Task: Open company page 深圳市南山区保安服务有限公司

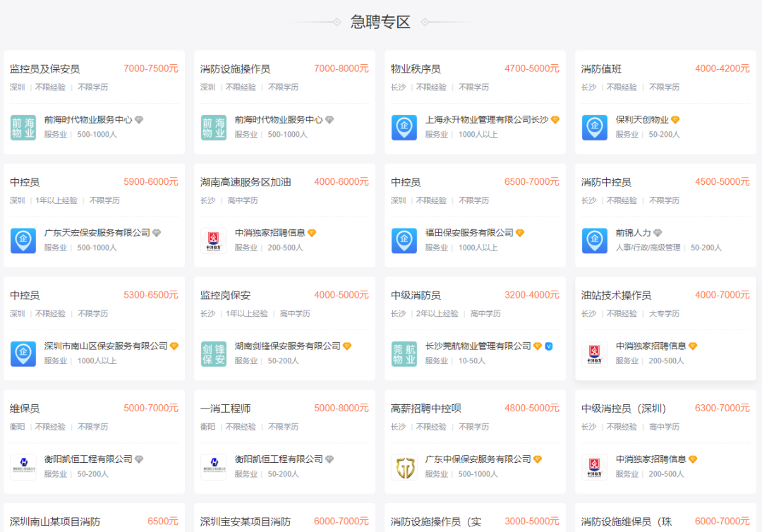Action: 106,346
